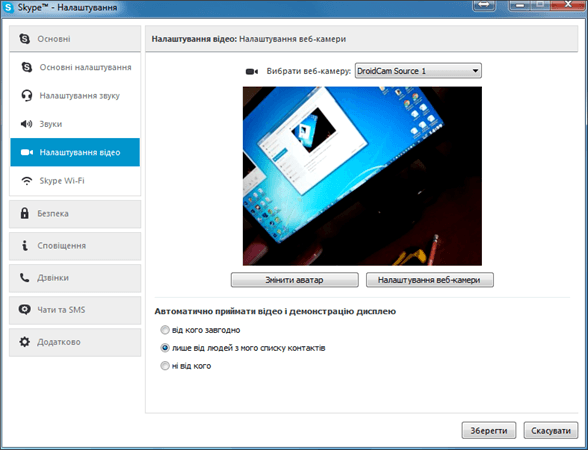This screenshot has width=588, height=450.
Task: Expand the Додатково settings section
Action: (75, 342)
